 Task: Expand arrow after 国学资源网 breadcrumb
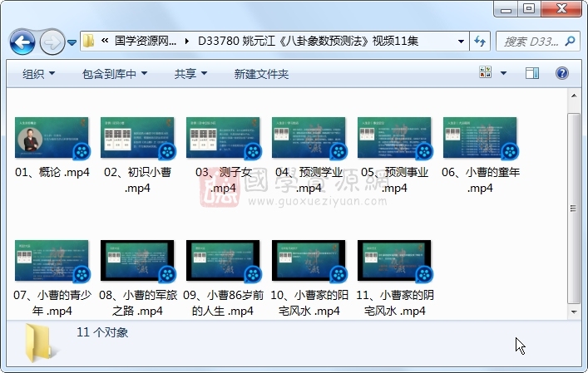tap(187, 41)
